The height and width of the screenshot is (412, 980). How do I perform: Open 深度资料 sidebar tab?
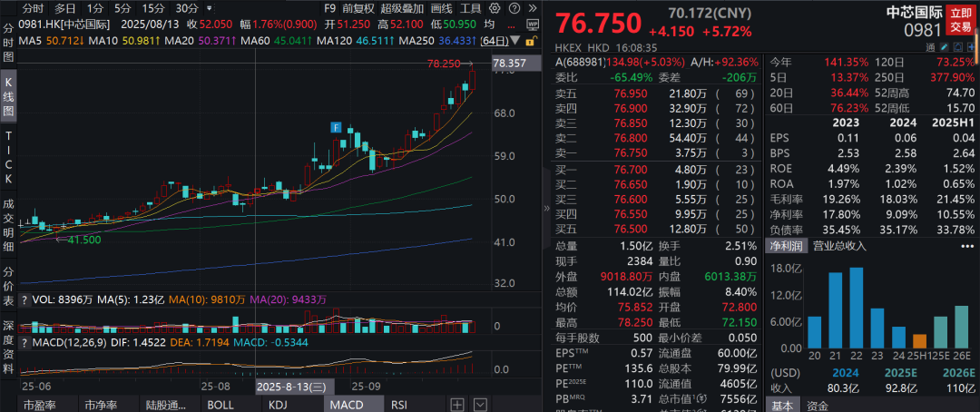[x=9, y=348]
